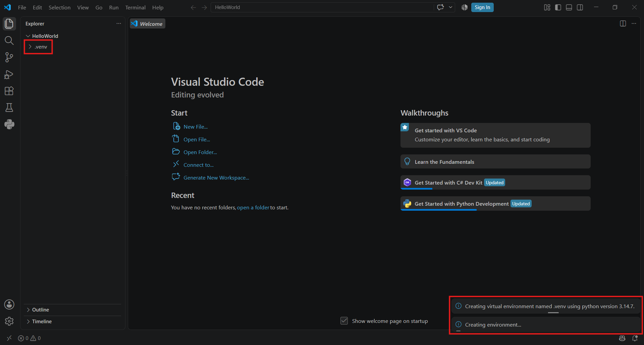The width and height of the screenshot is (644, 345).
Task: Open Run and Debug view icon
Action: pyautogui.click(x=9, y=74)
